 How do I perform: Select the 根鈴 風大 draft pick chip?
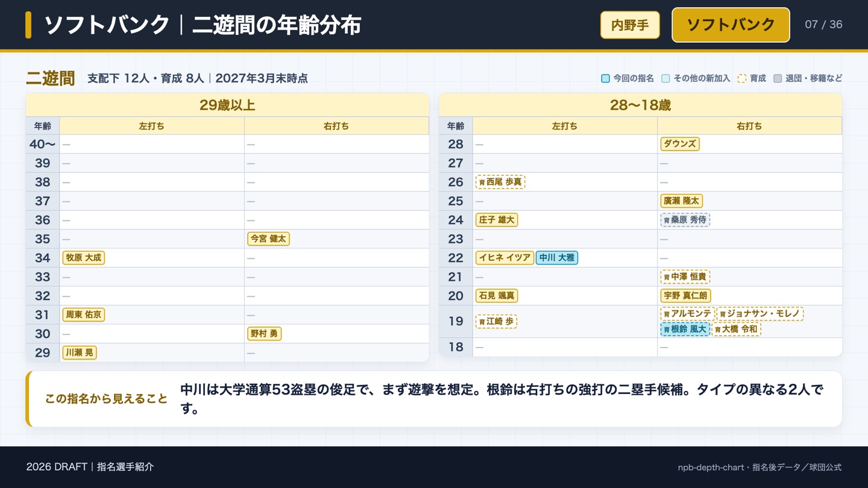point(685,329)
